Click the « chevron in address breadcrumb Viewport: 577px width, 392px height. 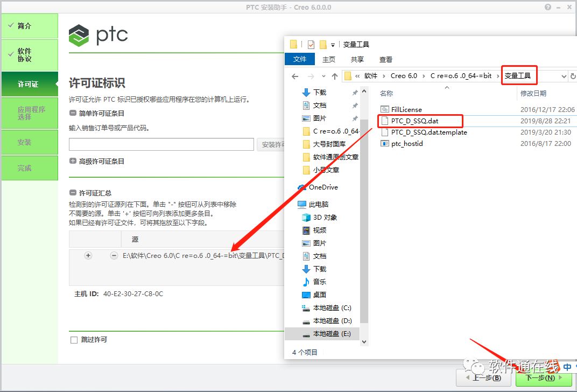pyautogui.click(x=357, y=76)
